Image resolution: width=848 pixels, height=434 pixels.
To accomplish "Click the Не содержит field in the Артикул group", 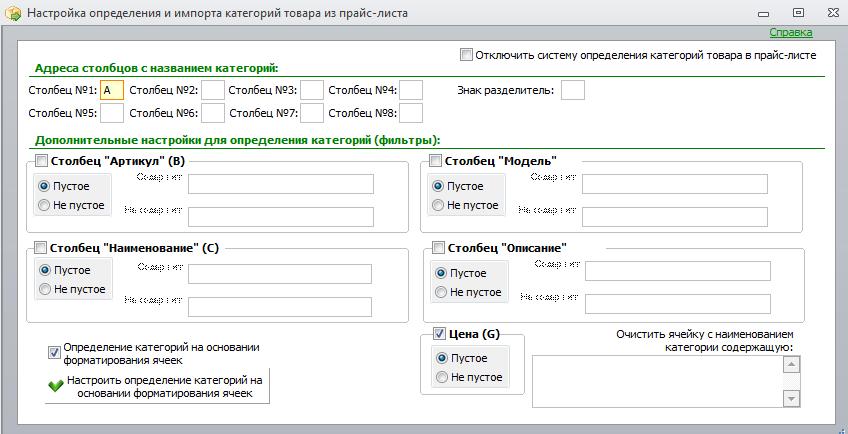I will pyautogui.click(x=281, y=217).
